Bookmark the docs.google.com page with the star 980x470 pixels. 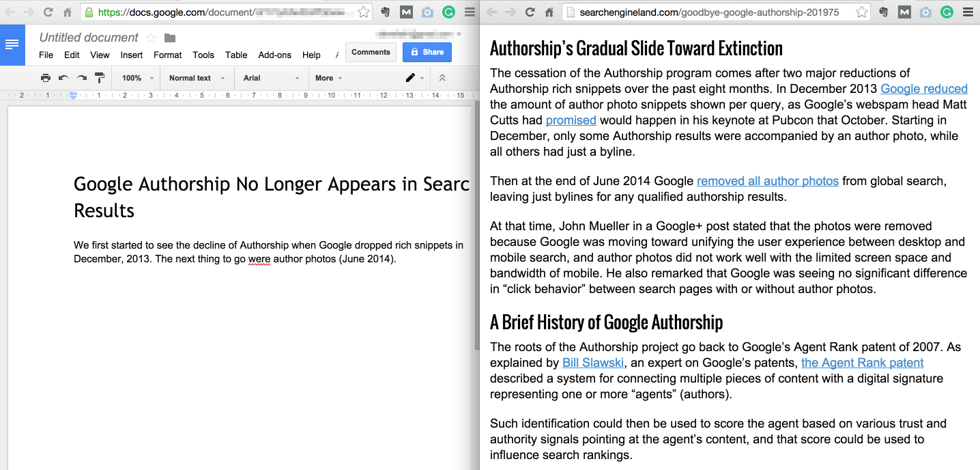[364, 12]
